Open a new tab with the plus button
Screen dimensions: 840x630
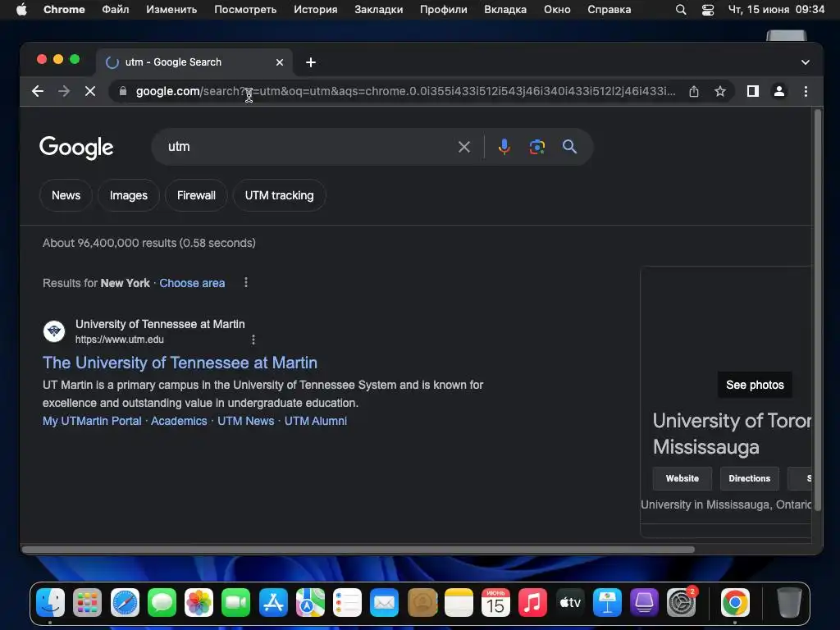click(311, 62)
